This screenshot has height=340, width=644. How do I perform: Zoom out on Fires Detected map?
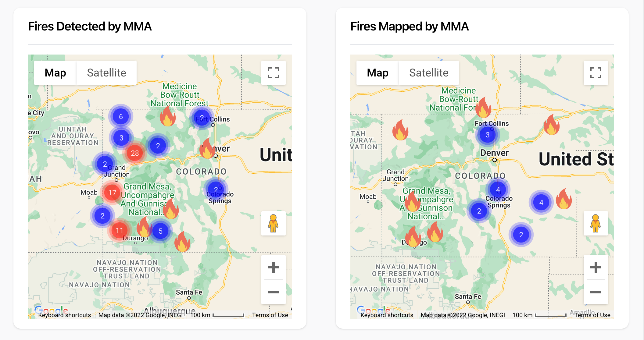pos(273,292)
